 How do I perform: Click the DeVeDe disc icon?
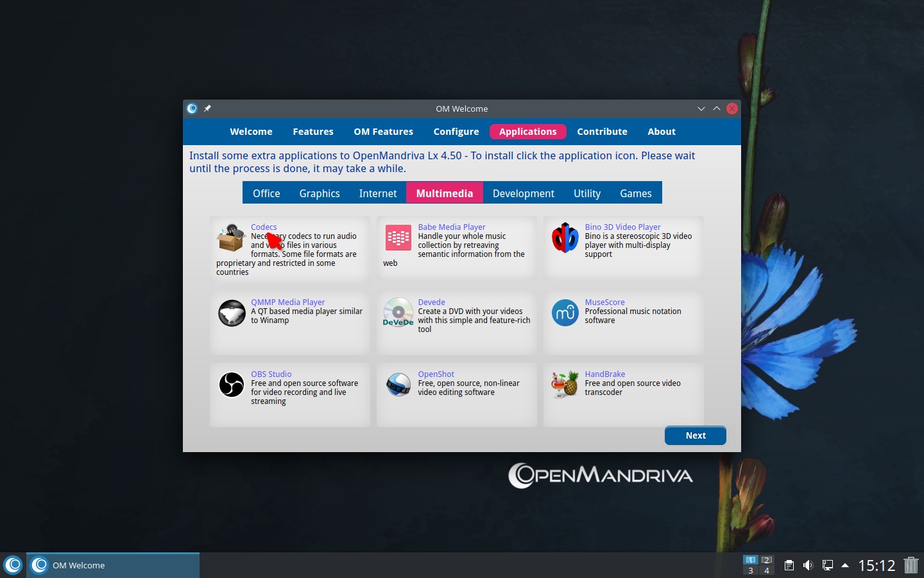click(398, 313)
